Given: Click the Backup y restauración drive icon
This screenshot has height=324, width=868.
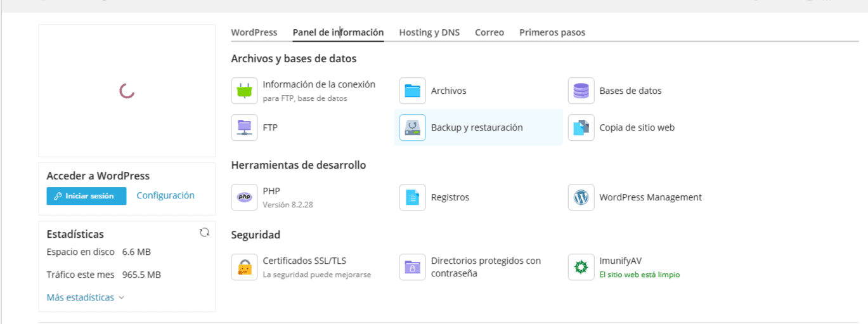Looking at the screenshot, I should (413, 127).
